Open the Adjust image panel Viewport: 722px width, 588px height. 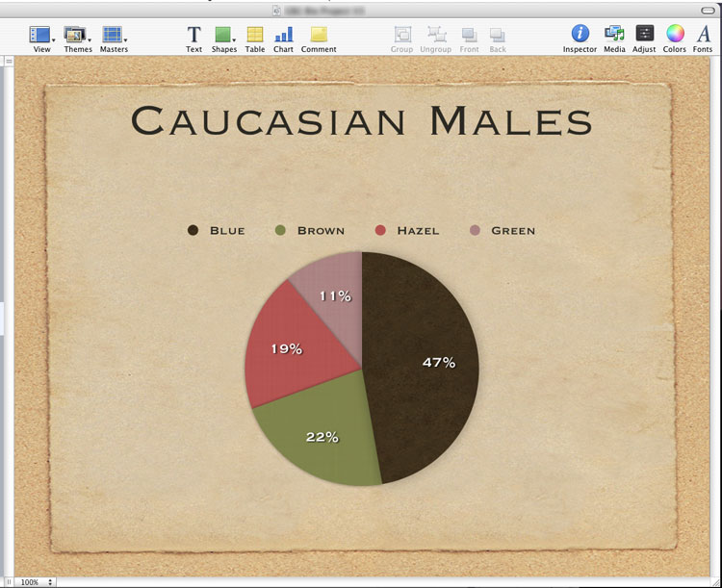[x=644, y=38]
